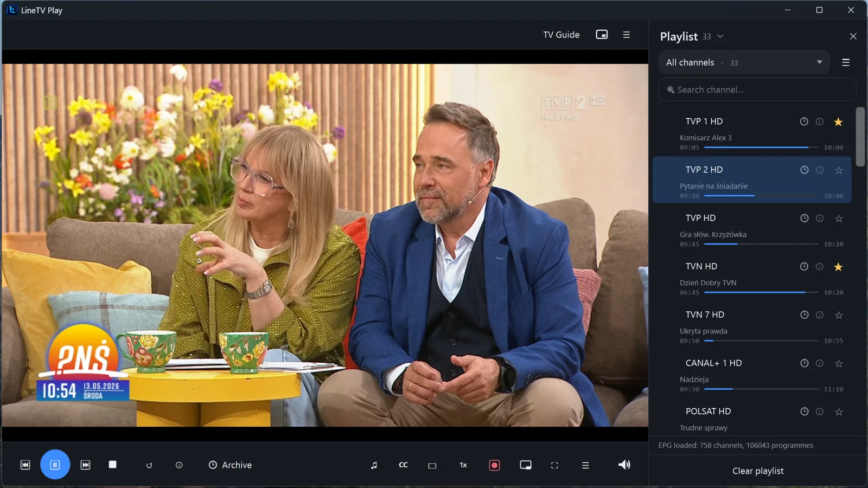Show programme info for CANAL+ 1 HD
Viewport: 868px width, 488px height.
click(x=820, y=363)
